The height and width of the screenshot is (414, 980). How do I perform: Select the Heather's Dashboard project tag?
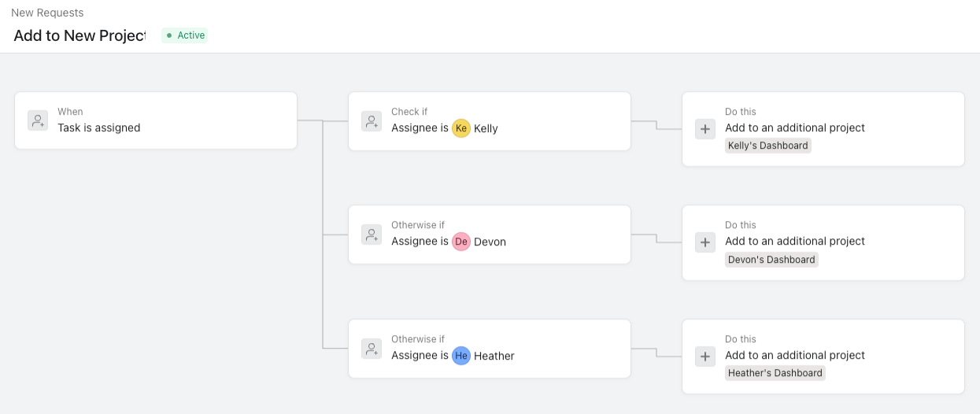(x=775, y=373)
